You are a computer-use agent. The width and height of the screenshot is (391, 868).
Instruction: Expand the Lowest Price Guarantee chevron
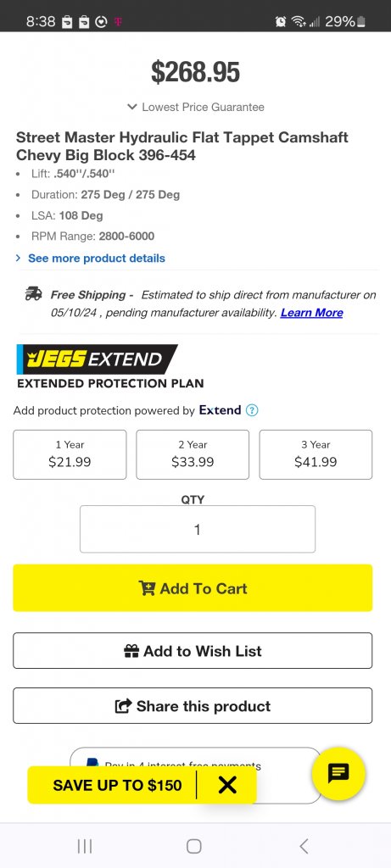131,106
